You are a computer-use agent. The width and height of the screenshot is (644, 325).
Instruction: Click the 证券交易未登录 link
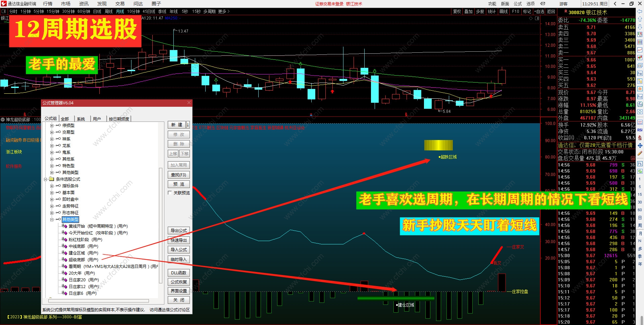329,4
